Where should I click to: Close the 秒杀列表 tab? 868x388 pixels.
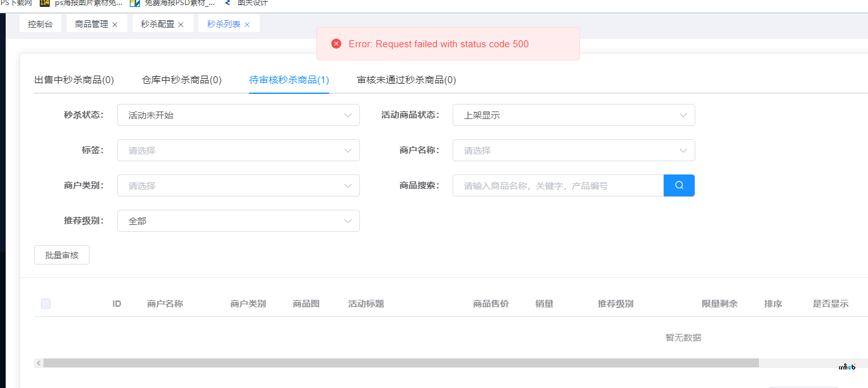coord(247,25)
